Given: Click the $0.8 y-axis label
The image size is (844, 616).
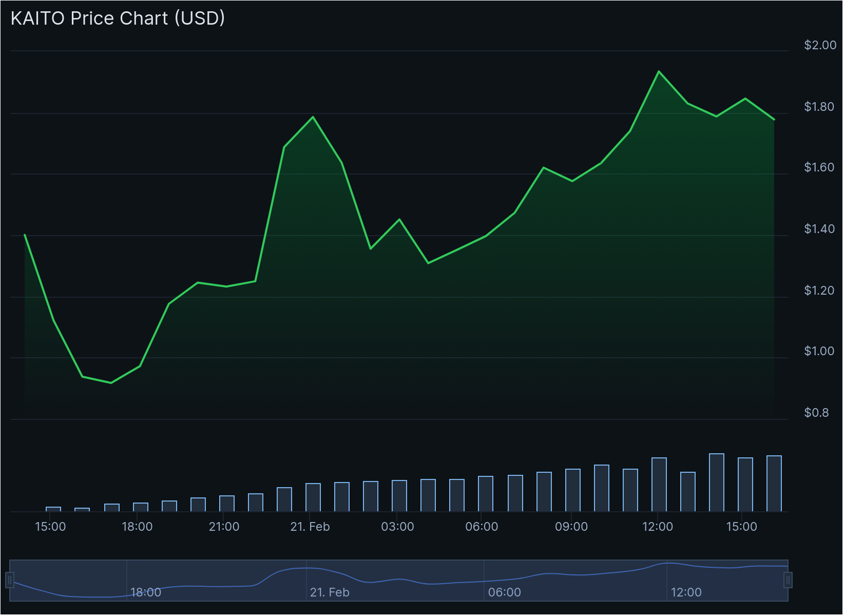Looking at the screenshot, I should (x=816, y=413).
